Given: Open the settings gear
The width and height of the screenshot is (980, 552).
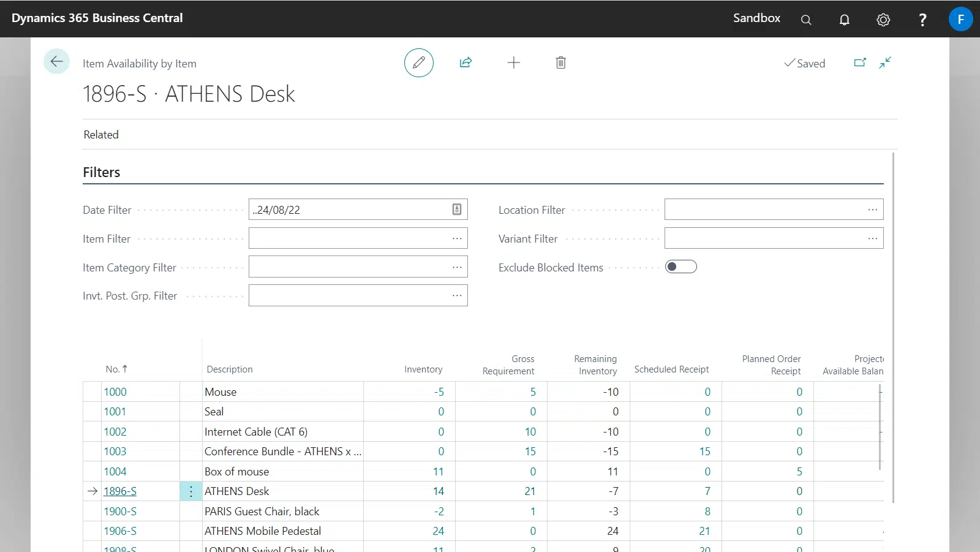Looking at the screenshot, I should click(883, 20).
